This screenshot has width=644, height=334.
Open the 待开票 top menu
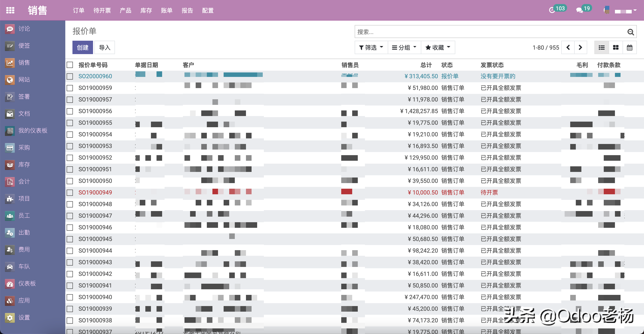point(102,11)
